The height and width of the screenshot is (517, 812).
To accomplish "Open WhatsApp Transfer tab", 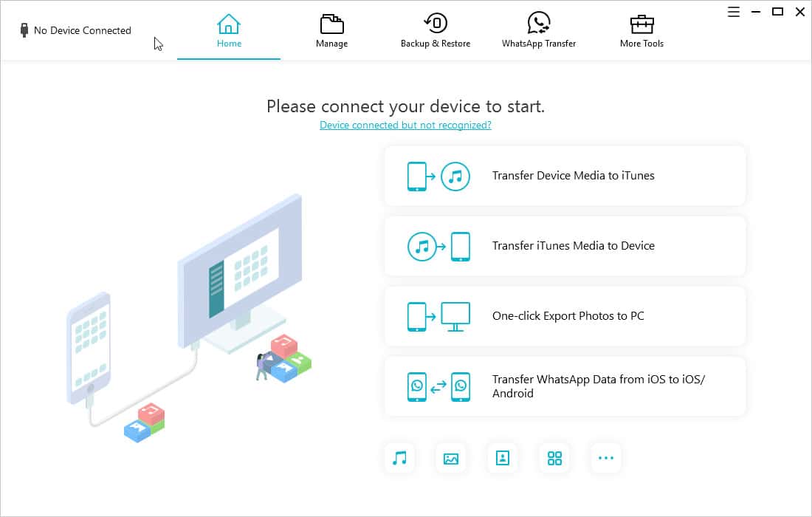I will [538, 31].
